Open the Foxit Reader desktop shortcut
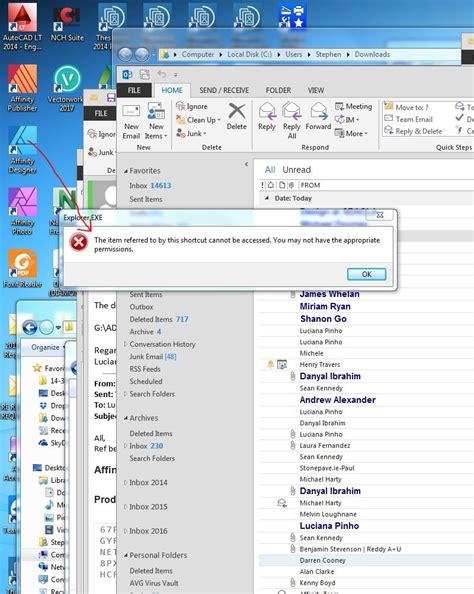 [22, 268]
